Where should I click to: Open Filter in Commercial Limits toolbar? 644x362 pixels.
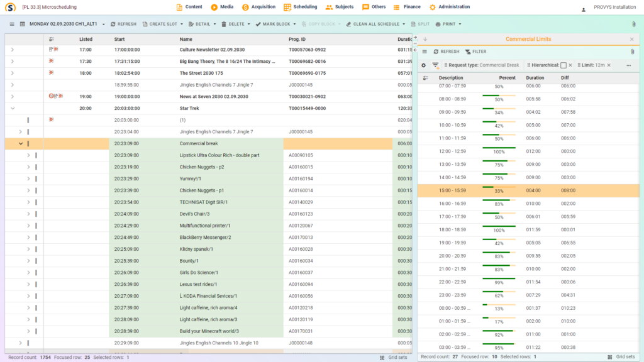click(475, 52)
